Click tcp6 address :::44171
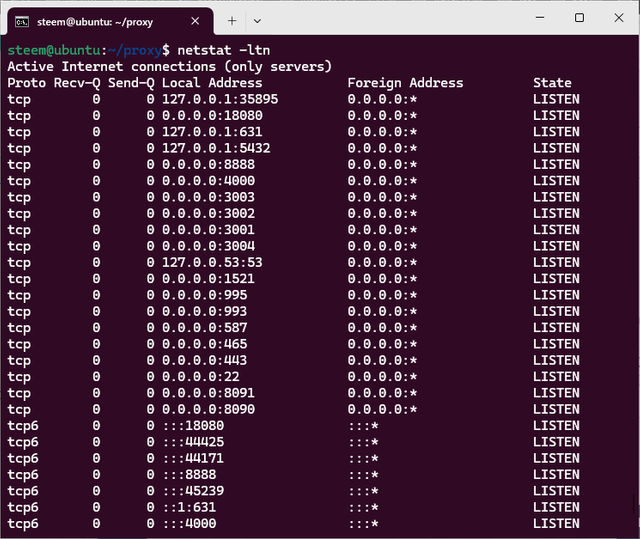This screenshot has height=539, width=640. (x=193, y=458)
